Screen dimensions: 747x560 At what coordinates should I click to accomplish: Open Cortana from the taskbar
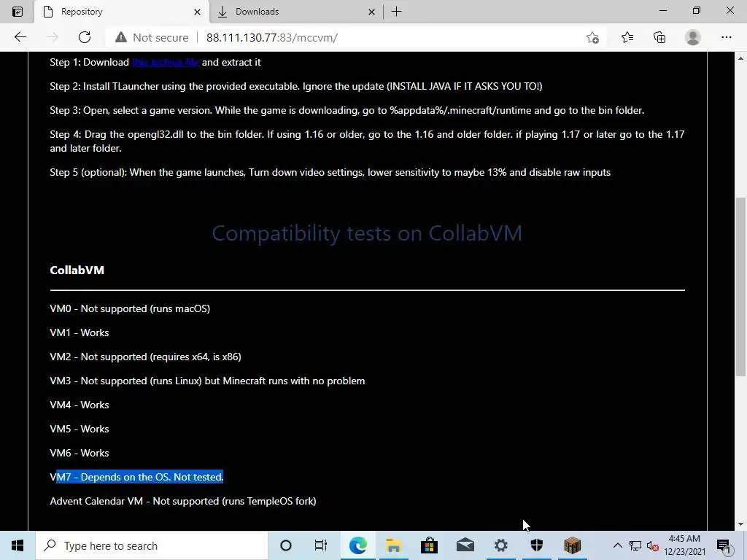286,545
